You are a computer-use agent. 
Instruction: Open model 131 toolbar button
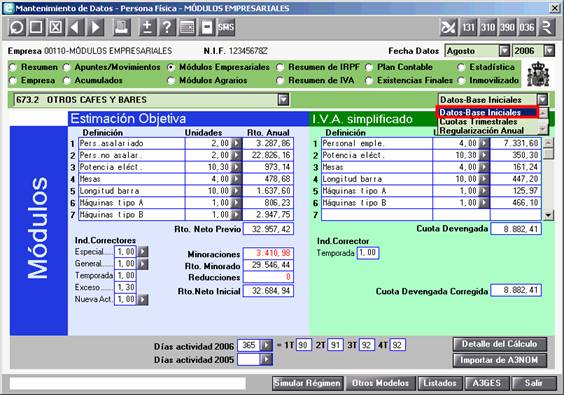click(468, 27)
